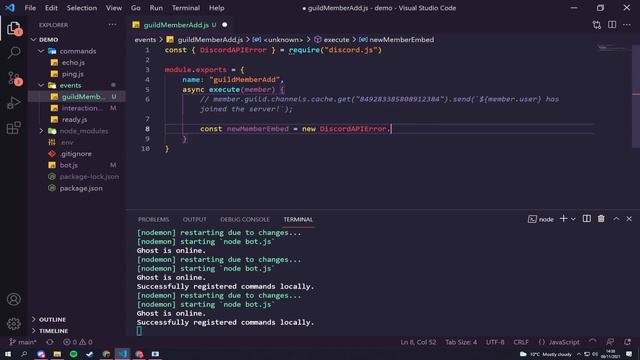Open the Extensions view
The width and height of the screenshot is (640, 360).
[14, 128]
